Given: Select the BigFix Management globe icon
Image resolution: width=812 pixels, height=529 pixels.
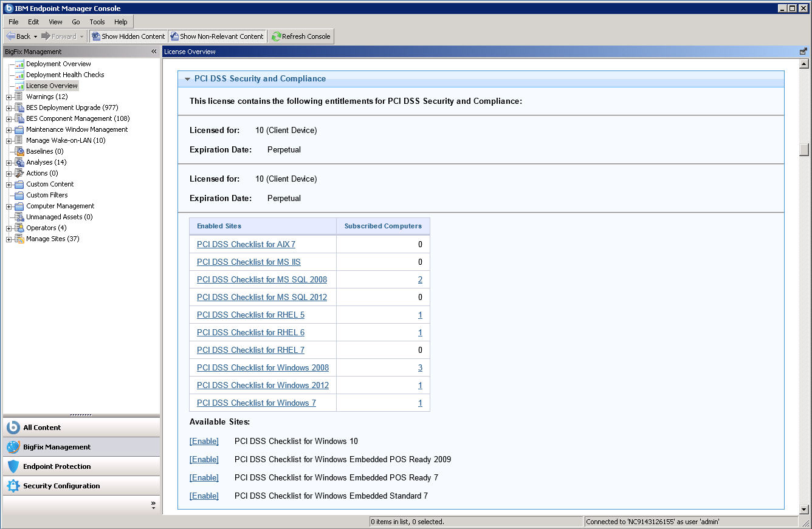Looking at the screenshot, I should pyautogui.click(x=12, y=446).
